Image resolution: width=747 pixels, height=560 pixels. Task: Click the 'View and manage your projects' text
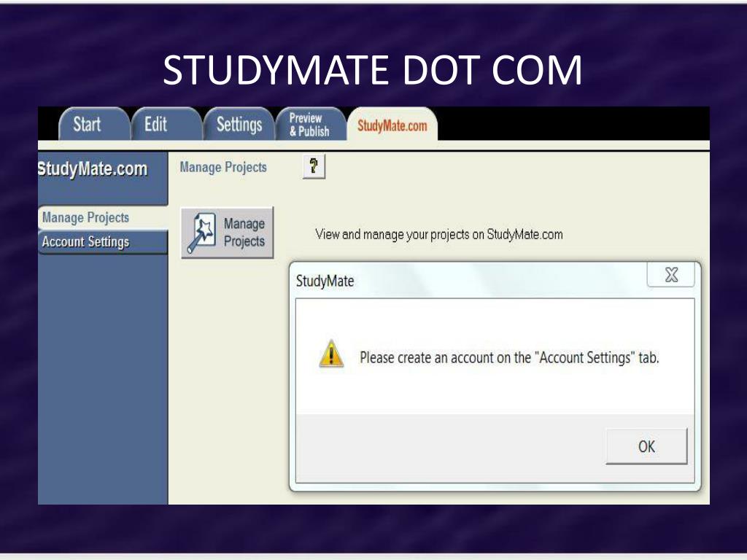coord(438,234)
